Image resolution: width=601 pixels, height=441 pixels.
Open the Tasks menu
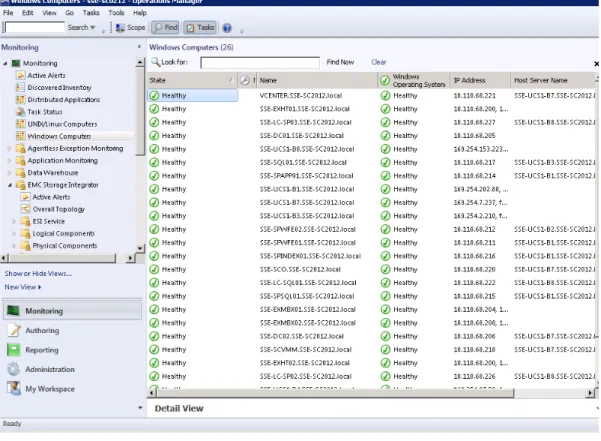[91, 13]
